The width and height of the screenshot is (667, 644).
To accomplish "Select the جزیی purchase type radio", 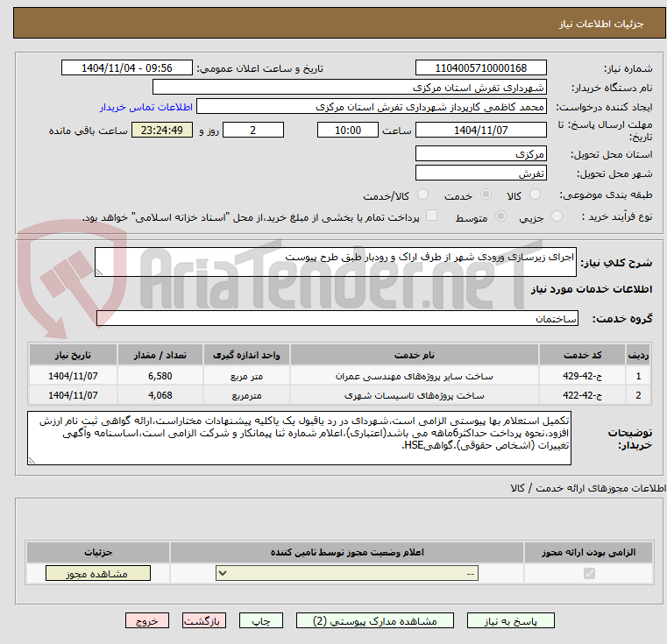I will pyautogui.click(x=557, y=216).
